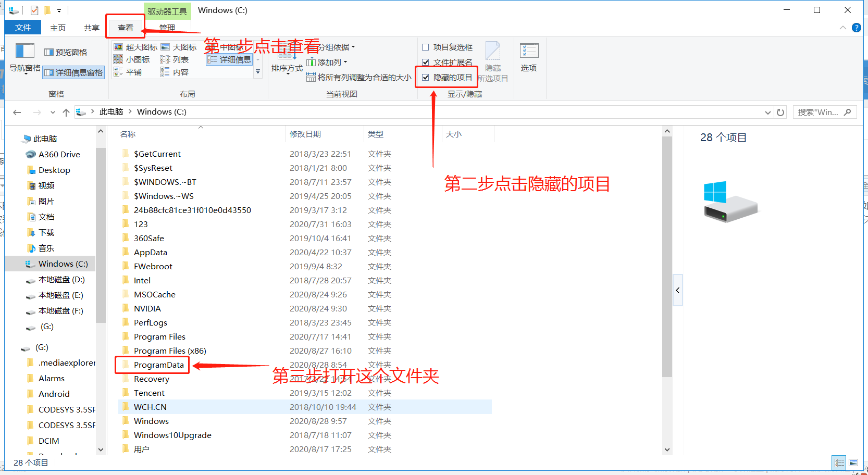Open the recent locations dropdown arrow
Image resolution: width=868 pixels, height=475 pixels.
click(53, 112)
